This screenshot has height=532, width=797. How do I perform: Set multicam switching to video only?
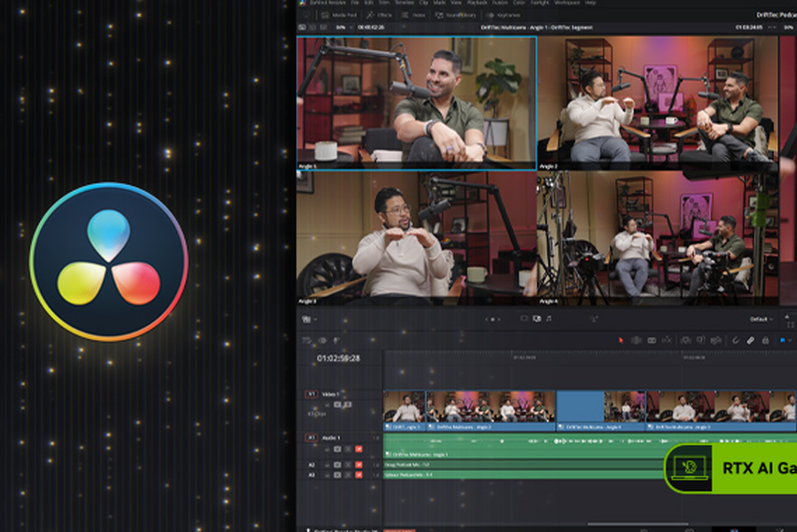point(524,319)
